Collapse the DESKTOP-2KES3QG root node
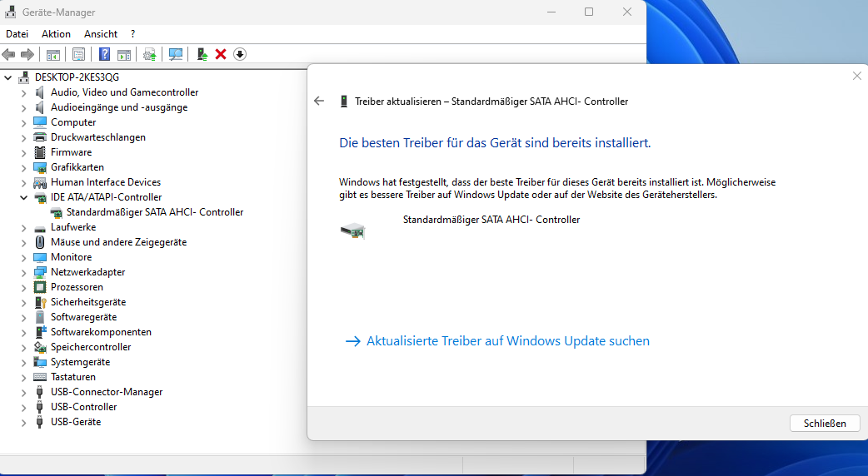Screen dimensions: 868x476 tap(7, 77)
